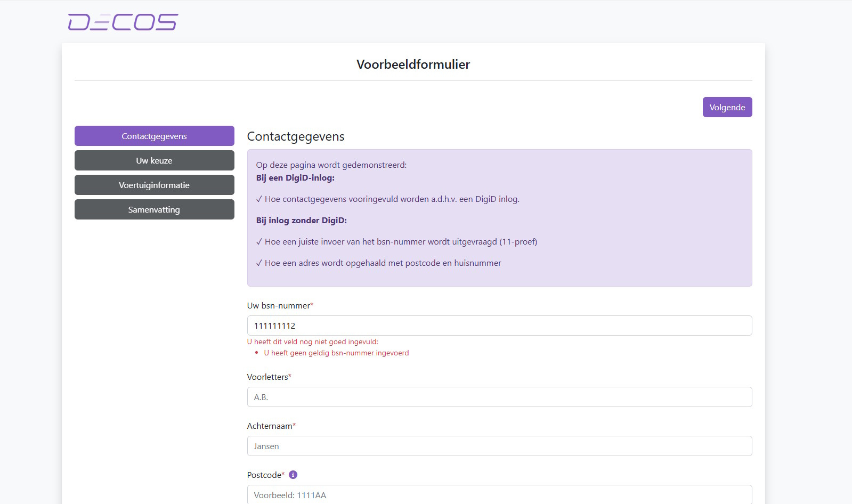Click the Postcode field label
The image size is (852, 504).
coord(264,475)
